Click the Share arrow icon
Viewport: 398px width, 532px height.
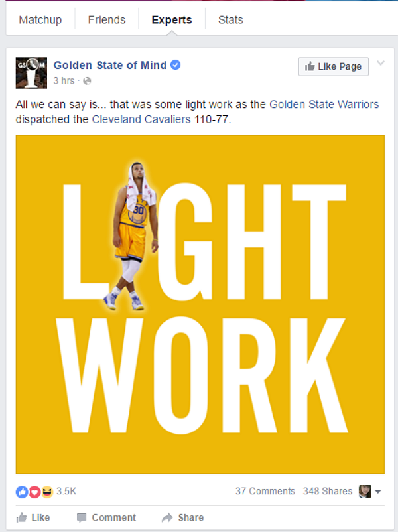pos(167,518)
